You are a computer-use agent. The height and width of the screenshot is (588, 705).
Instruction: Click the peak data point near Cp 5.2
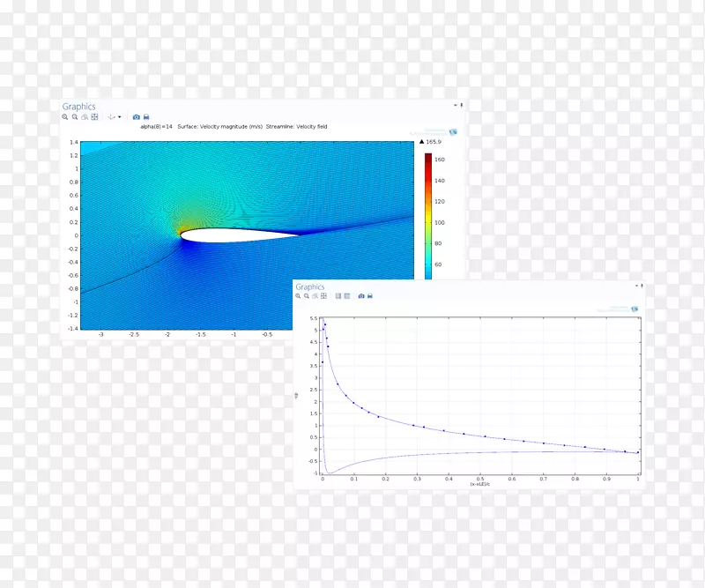click(x=325, y=324)
